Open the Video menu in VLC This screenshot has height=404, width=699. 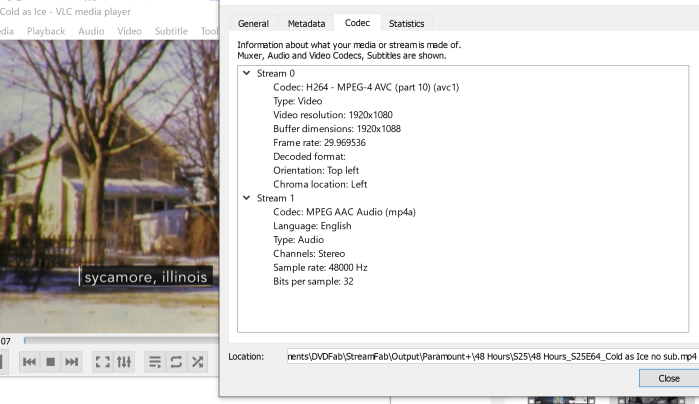[129, 31]
